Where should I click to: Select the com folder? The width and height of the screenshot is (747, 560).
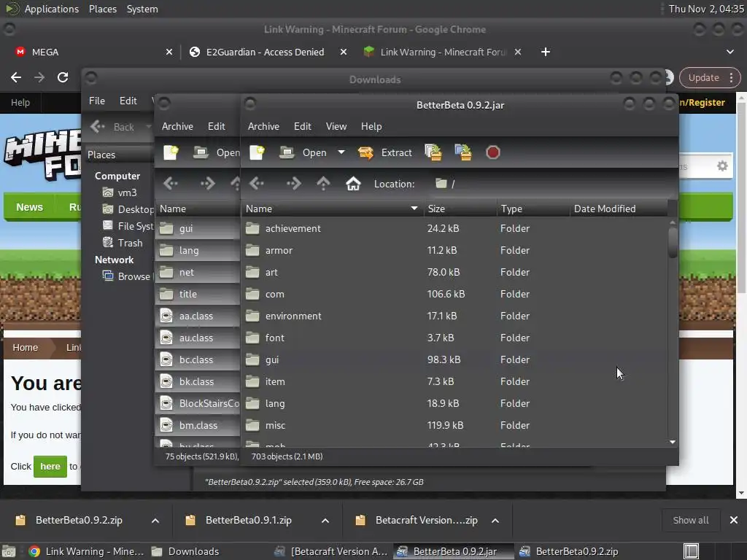[455, 295]
